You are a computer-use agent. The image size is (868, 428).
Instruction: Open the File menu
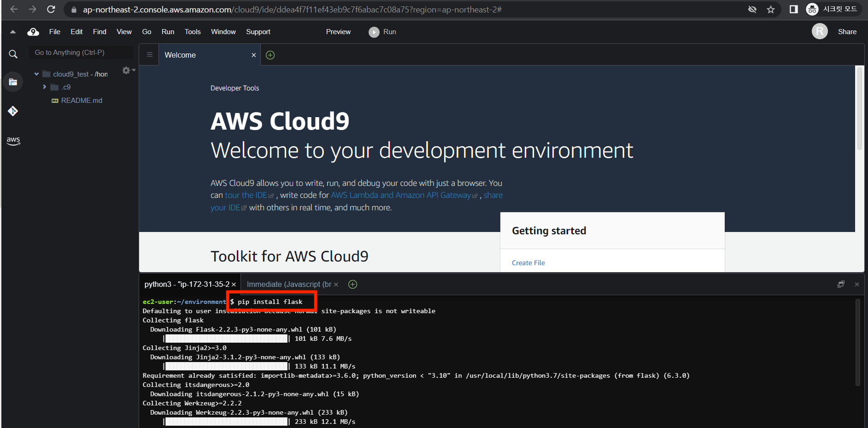(55, 32)
